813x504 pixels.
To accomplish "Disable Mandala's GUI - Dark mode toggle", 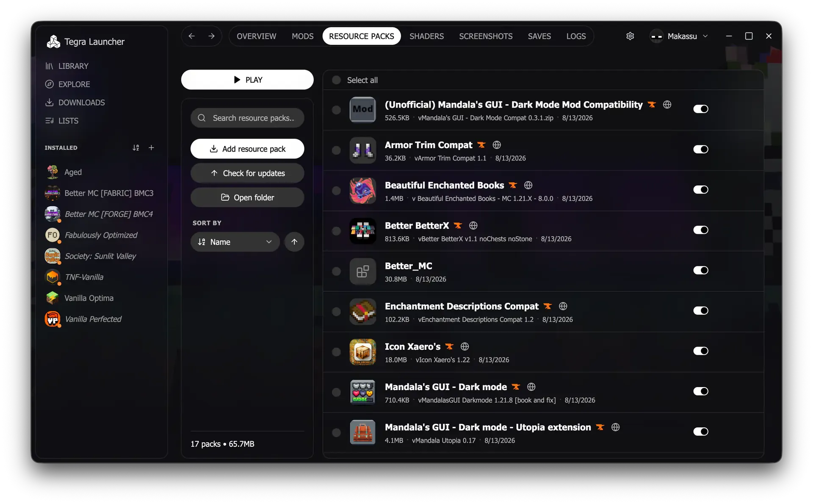I will tap(701, 391).
